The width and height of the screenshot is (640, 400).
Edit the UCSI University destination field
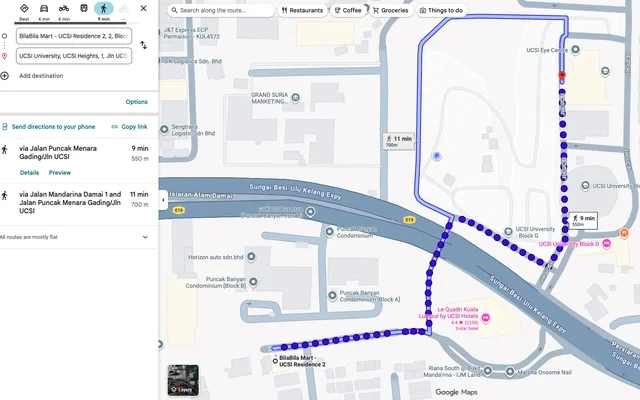click(x=74, y=56)
